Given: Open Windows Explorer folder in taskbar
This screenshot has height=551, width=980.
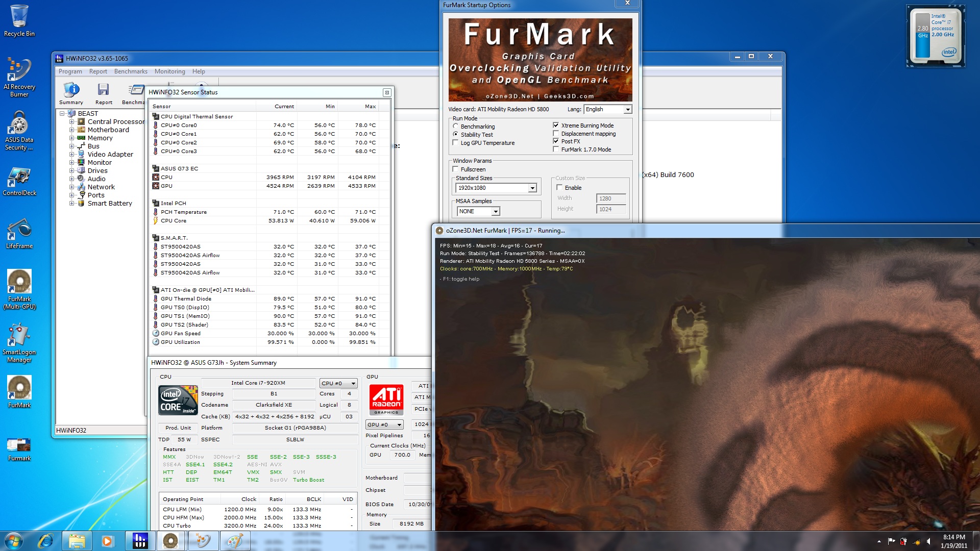Looking at the screenshot, I should [x=77, y=541].
